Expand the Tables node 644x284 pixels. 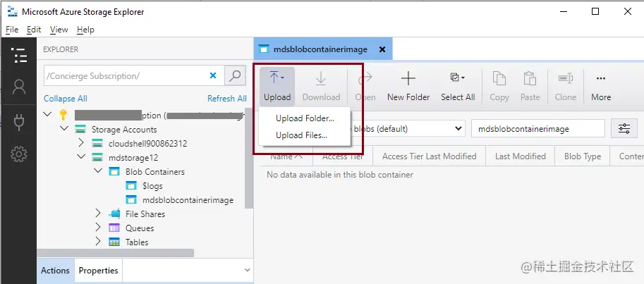(x=98, y=241)
